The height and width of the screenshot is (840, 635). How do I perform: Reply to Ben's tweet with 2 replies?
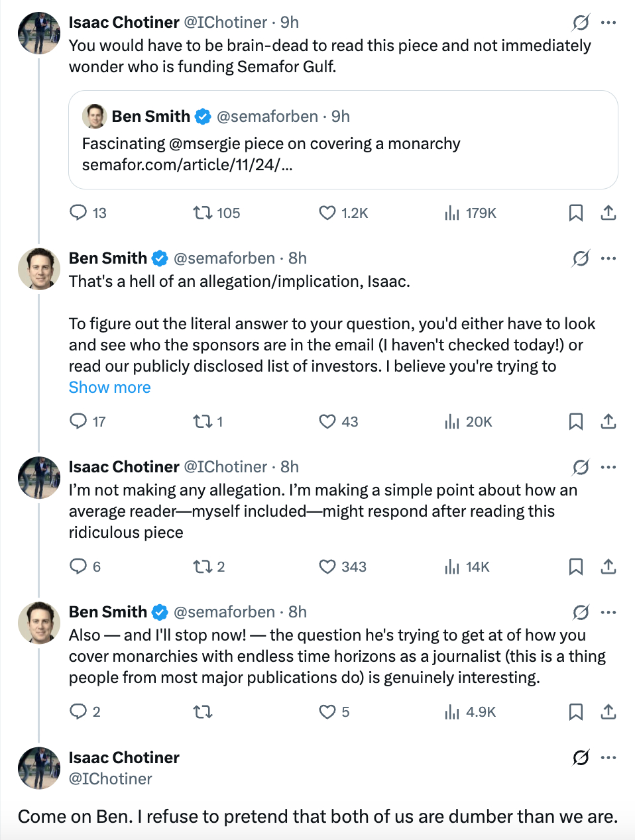[x=78, y=711]
